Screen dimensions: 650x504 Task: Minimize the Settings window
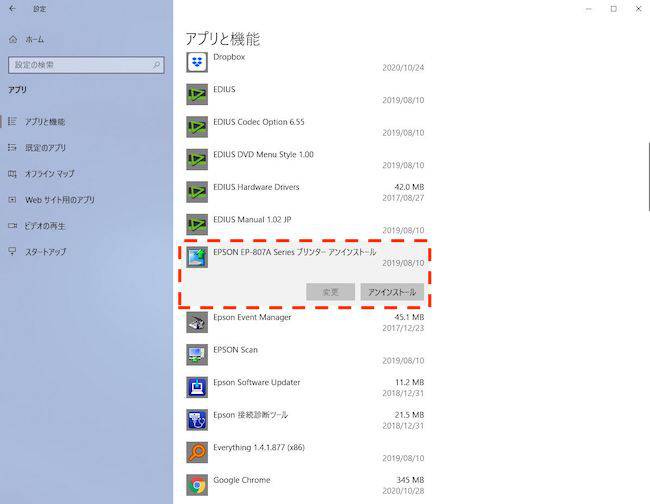(589, 9)
